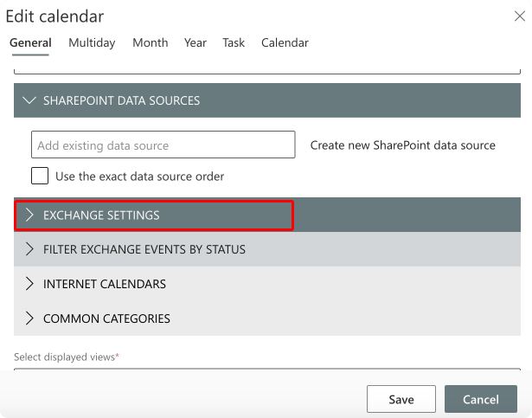This screenshot has height=418, width=532.
Task: Select the Year tab
Action: tap(195, 42)
